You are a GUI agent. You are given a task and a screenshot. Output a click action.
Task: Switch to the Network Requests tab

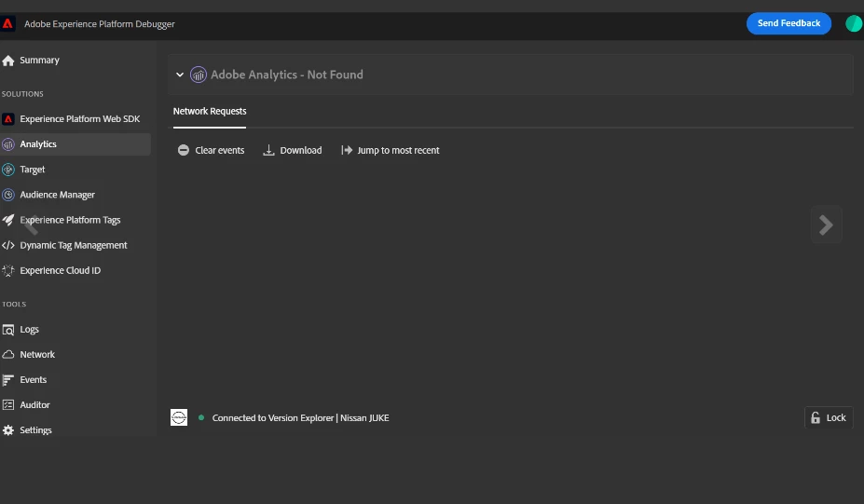pos(210,111)
